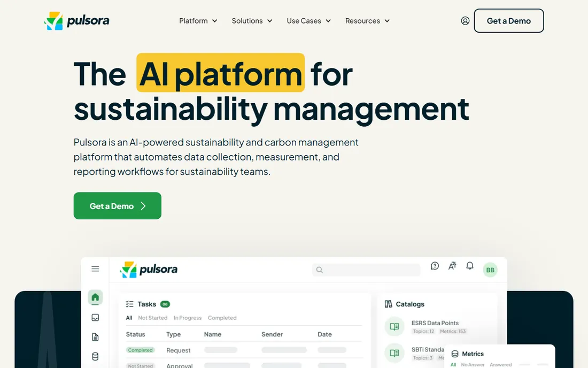Open the inbox icon in dashboard sidebar
The width and height of the screenshot is (588, 368).
(x=95, y=317)
